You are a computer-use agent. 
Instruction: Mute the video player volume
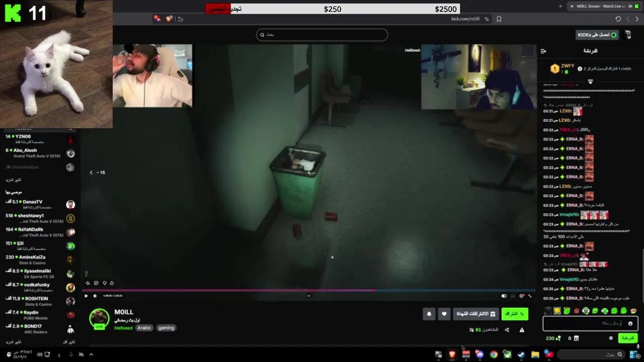(x=95, y=296)
